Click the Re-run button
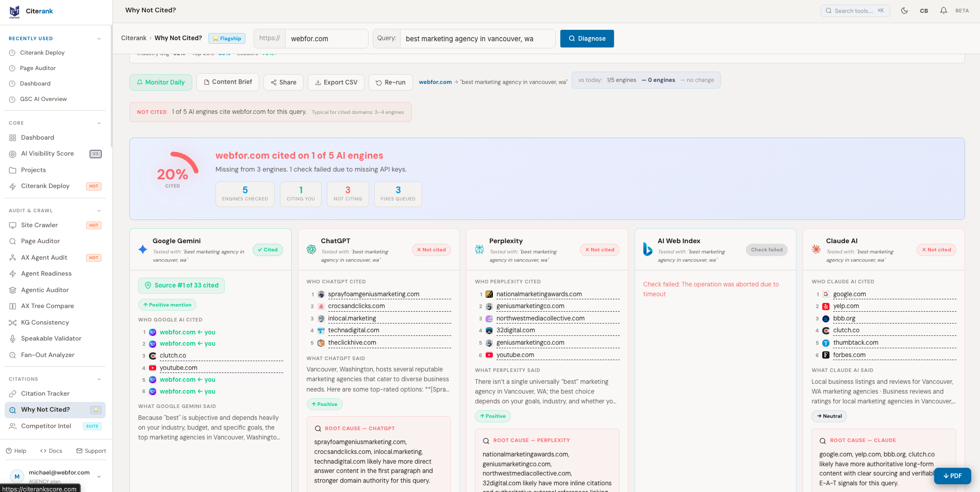980x492 pixels. 391,82
